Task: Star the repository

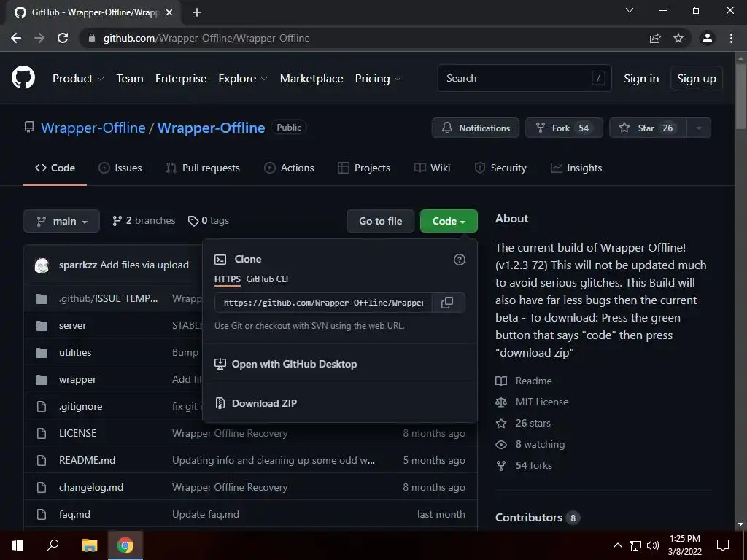Action: [x=648, y=128]
